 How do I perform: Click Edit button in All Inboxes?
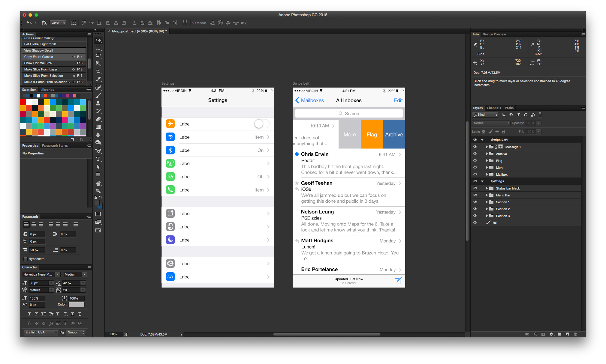(398, 100)
